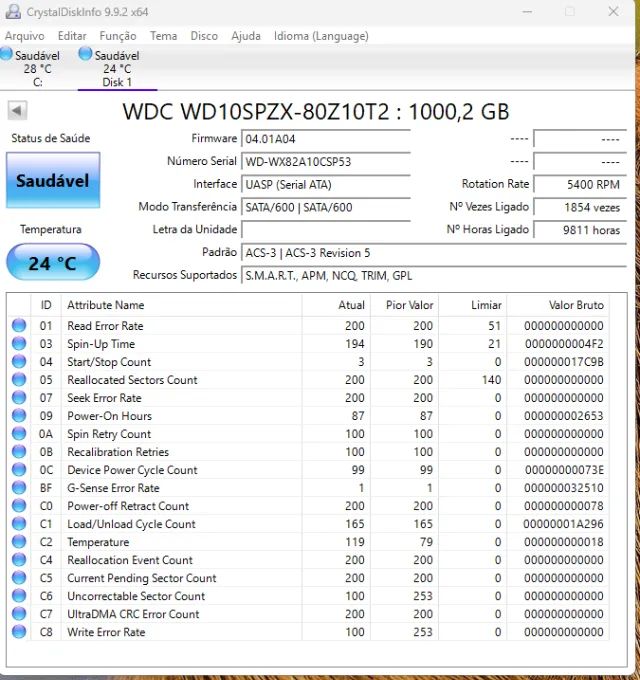
Task: Click the Attribute Name column header
Action: [181, 305]
